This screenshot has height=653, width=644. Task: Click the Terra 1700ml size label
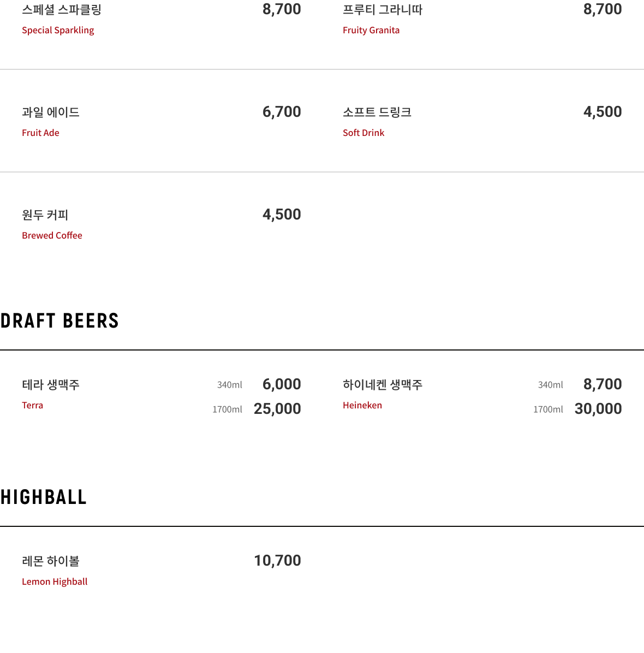pos(227,409)
